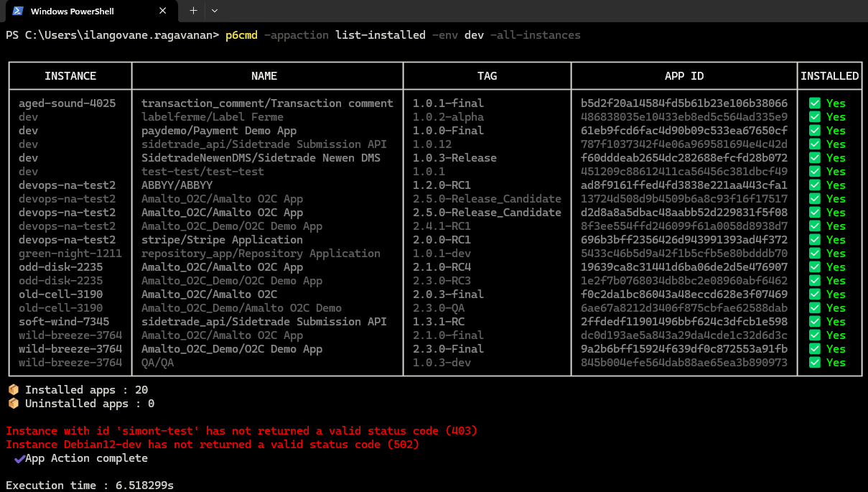The height and width of the screenshot is (492, 868).
Task: Click ABBYY/ABBYY name cell
Action: pos(177,185)
